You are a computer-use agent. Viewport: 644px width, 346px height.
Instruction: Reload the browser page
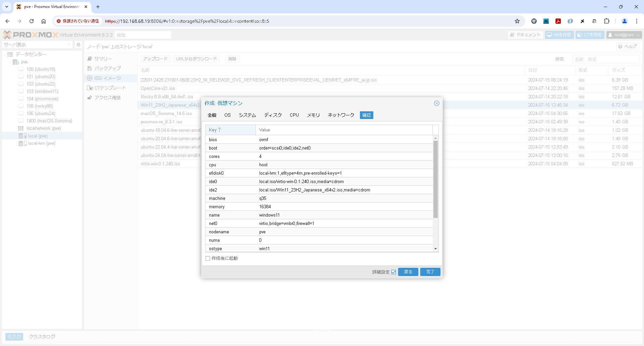coord(32,21)
